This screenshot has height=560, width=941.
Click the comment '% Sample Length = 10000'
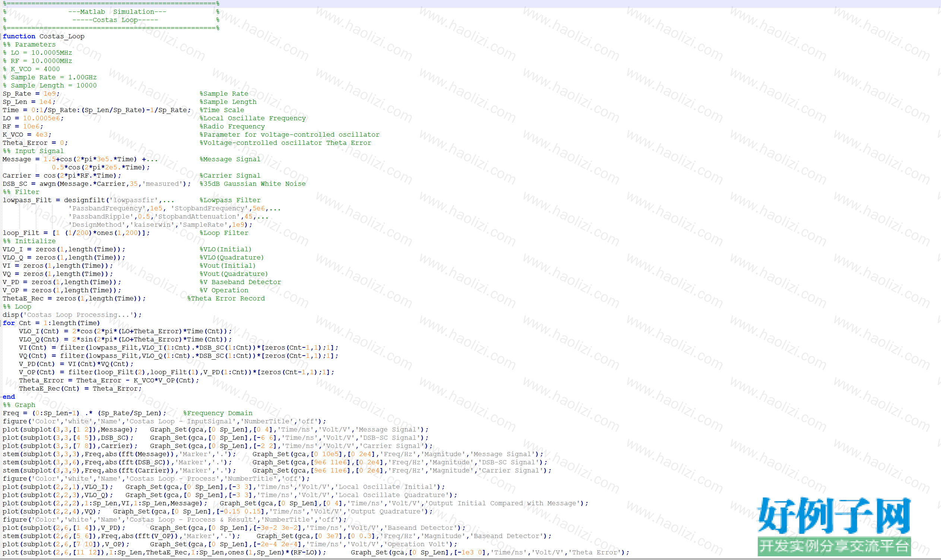click(x=50, y=86)
